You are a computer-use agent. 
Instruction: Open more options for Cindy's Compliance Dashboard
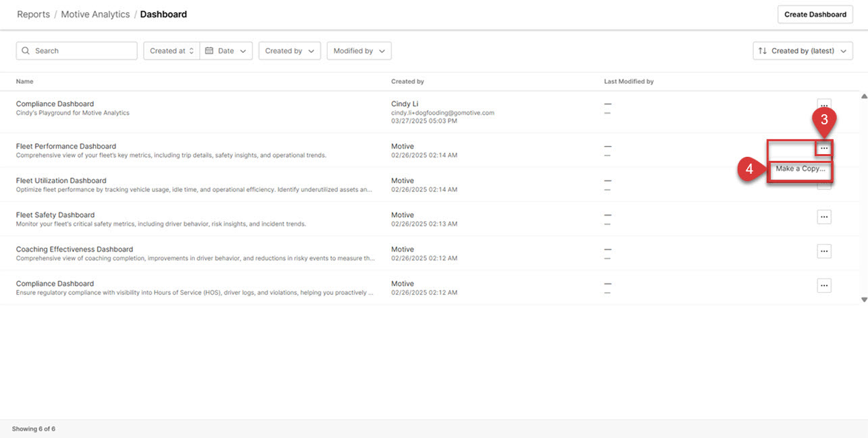(x=823, y=105)
